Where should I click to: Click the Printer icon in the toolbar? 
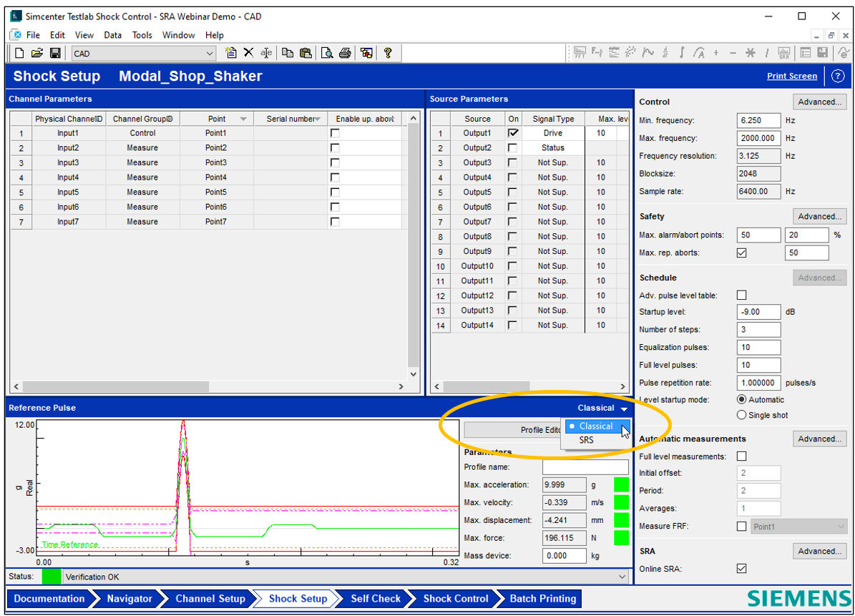(345, 53)
